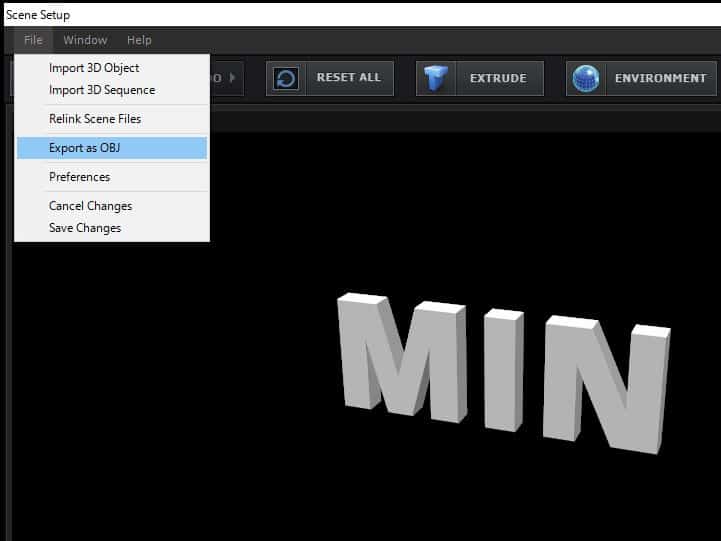The width and height of the screenshot is (721, 541).
Task: Select the 3D letter I in viewport
Action: click(x=503, y=370)
